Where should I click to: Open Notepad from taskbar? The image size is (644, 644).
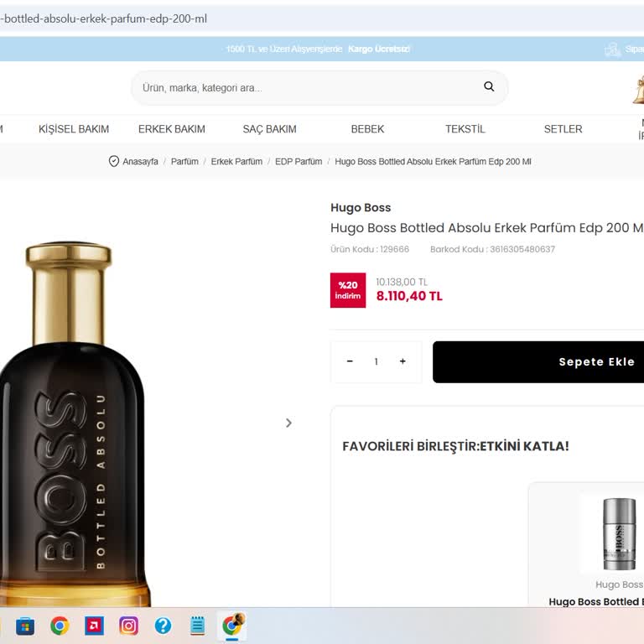coord(198,626)
